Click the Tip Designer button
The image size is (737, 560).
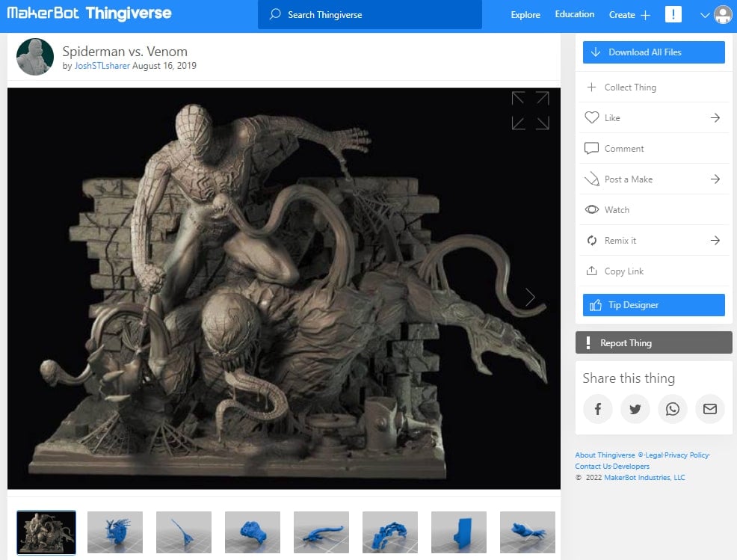(654, 305)
